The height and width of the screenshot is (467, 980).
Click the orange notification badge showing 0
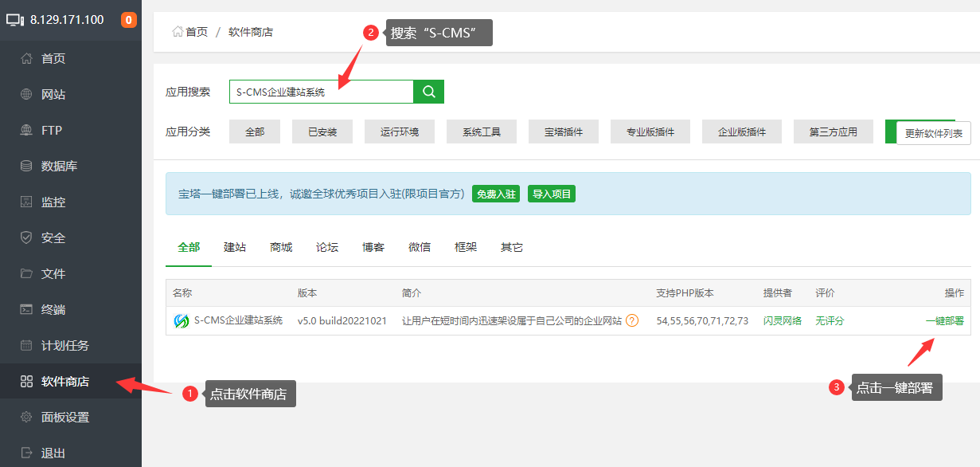tap(129, 20)
